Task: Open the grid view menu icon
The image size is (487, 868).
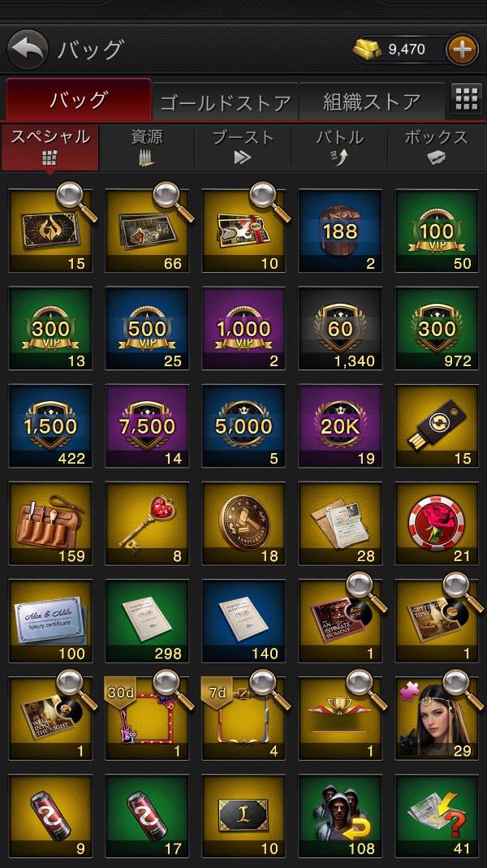Action: (x=466, y=99)
